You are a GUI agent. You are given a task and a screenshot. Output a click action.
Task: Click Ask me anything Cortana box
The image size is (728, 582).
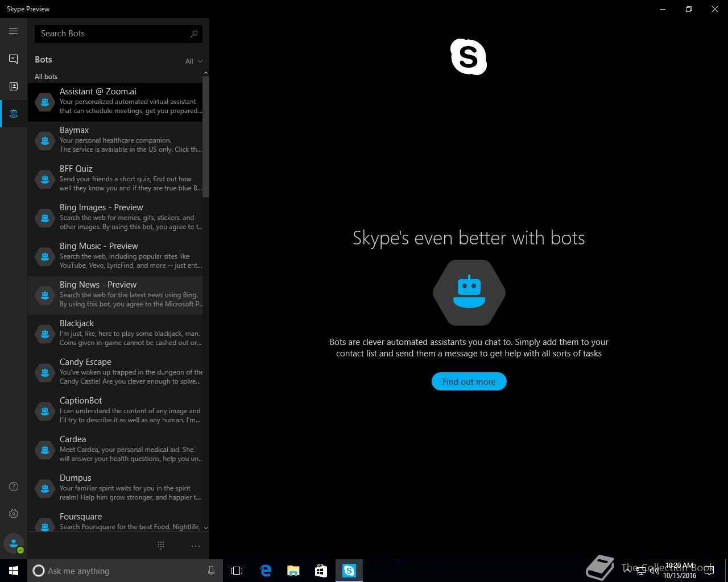pyautogui.click(x=125, y=571)
